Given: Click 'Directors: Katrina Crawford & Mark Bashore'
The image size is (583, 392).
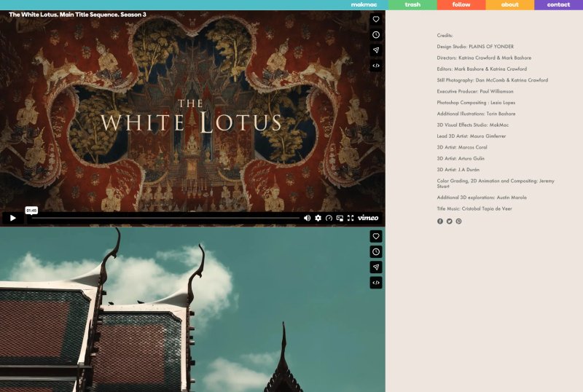Looking at the screenshot, I should click(484, 58).
